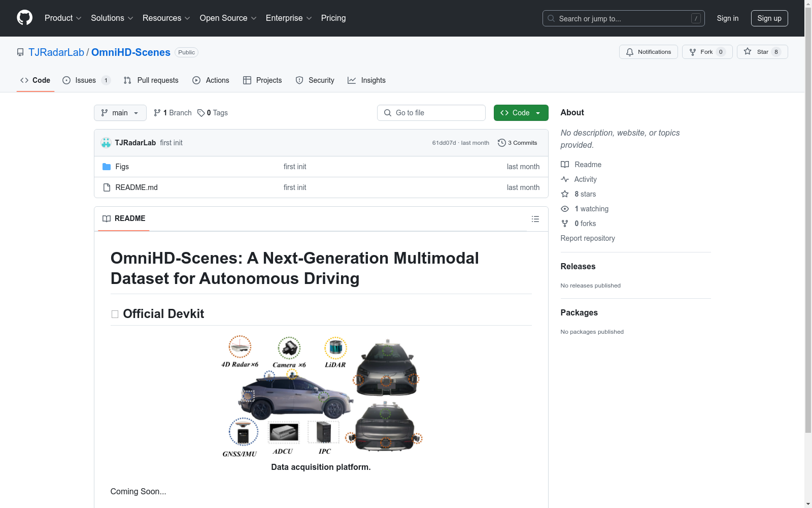The width and height of the screenshot is (812, 508).
Task: Open the Releases heading link
Action: pyautogui.click(x=578, y=266)
